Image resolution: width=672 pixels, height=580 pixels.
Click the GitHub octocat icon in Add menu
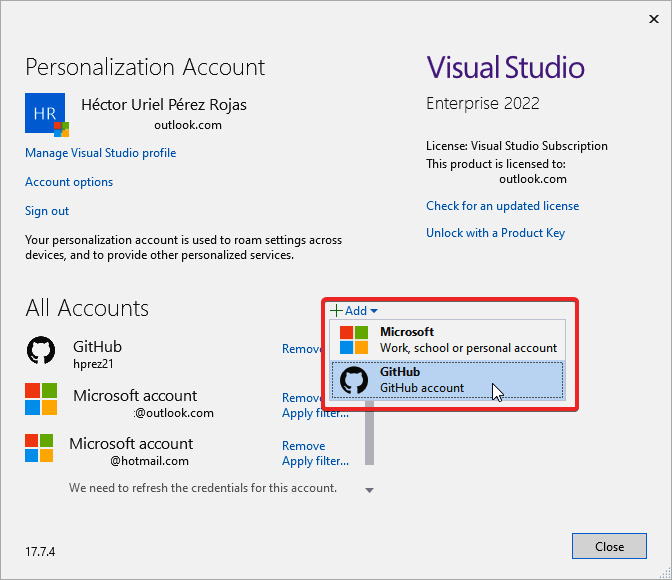pos(354,380)
